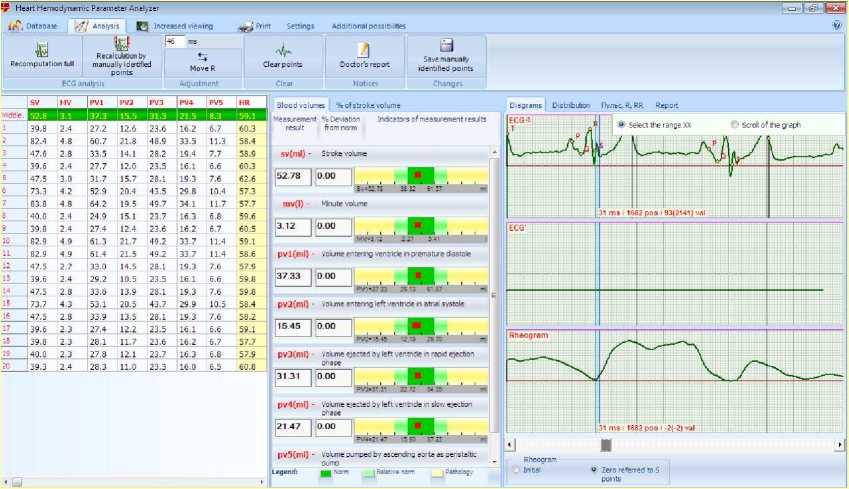Enable 'Scroll of the graph' option
This screenshot has width=849, height=489.
pyautogui.click(x=736, y=124)
